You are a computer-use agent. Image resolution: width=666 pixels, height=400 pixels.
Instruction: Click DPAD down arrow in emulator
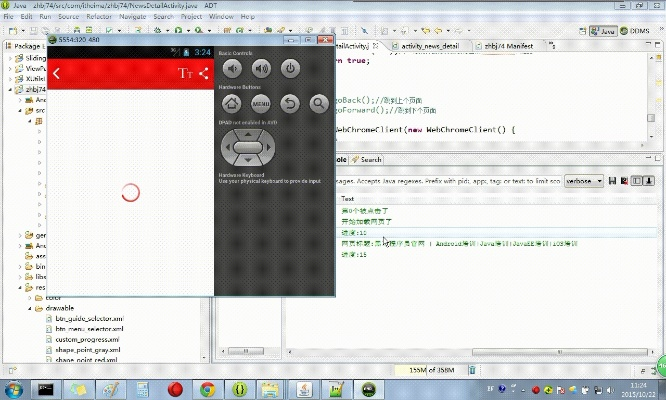[248, 160]
